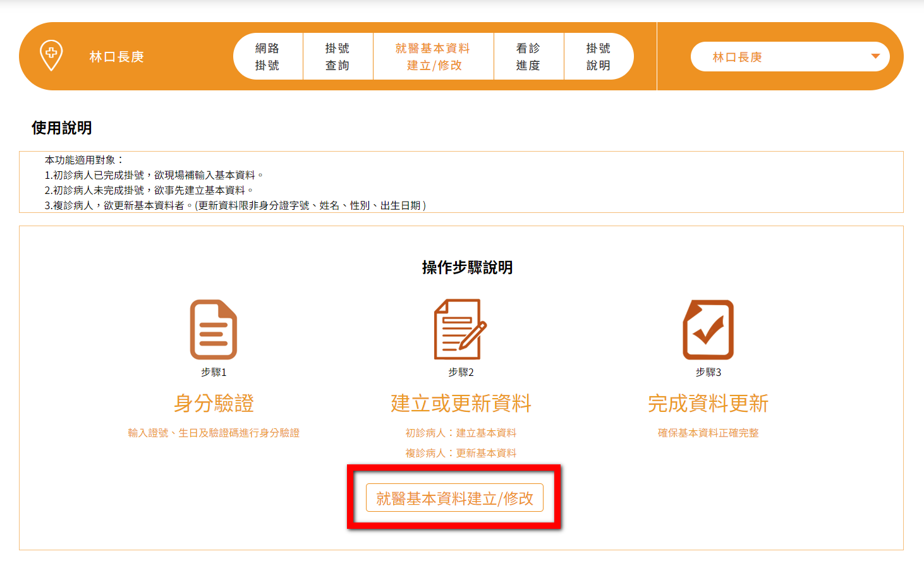
Task: Click the text 初診病人：建立基本資料
Action: click(x=461, y=433)
